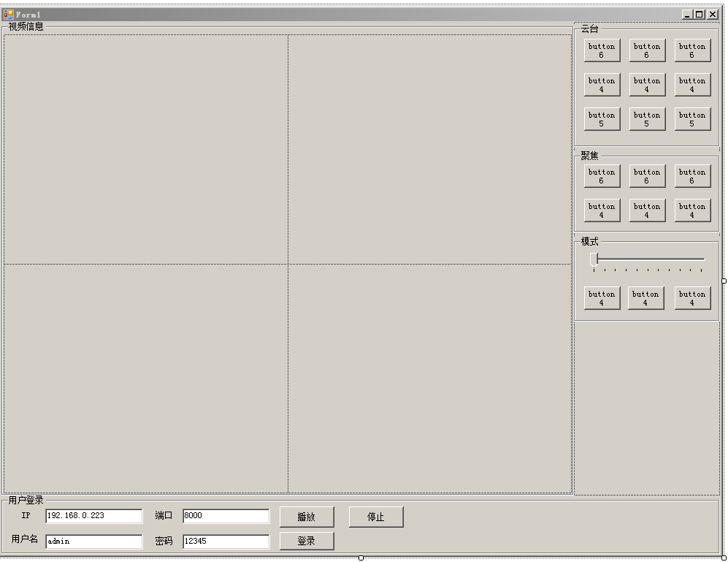Click the 端口 port field showing 8000
The width and height of the screenshot is (728, 562).
[226, 516]
